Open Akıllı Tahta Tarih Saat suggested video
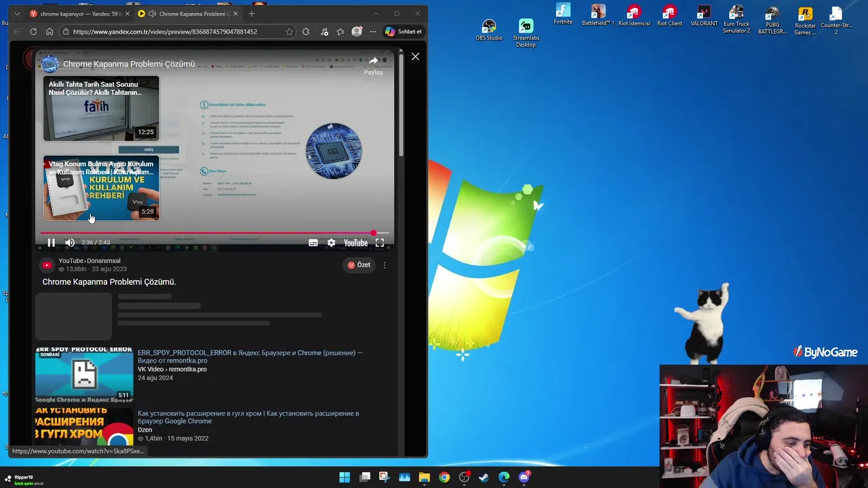Image resolution: width=868 pixels, height=488 pixels. pos(101,108)
